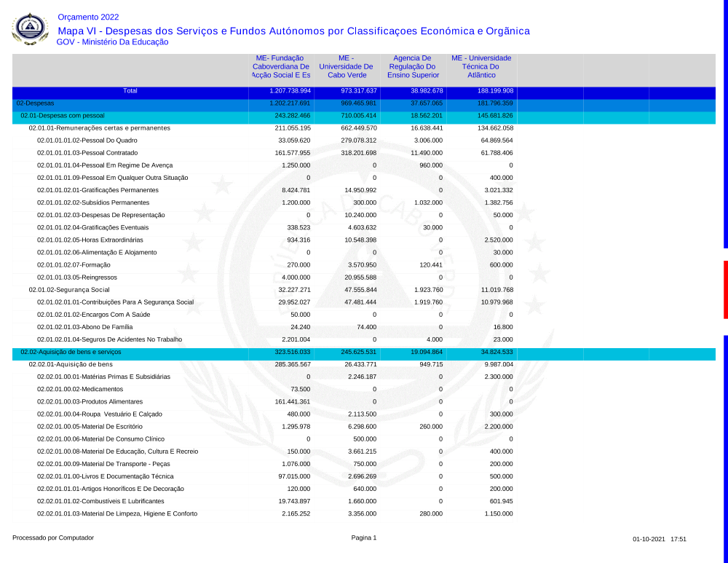Click the Cape Verde coat of arms logo
728x563 pixels.
click(31, 29)
